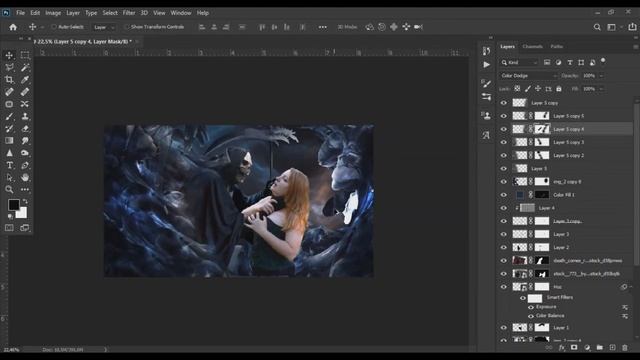This screenshot has width=640, height=360.
Task: Select the Pen tool
Action: [x=25, y=165]
